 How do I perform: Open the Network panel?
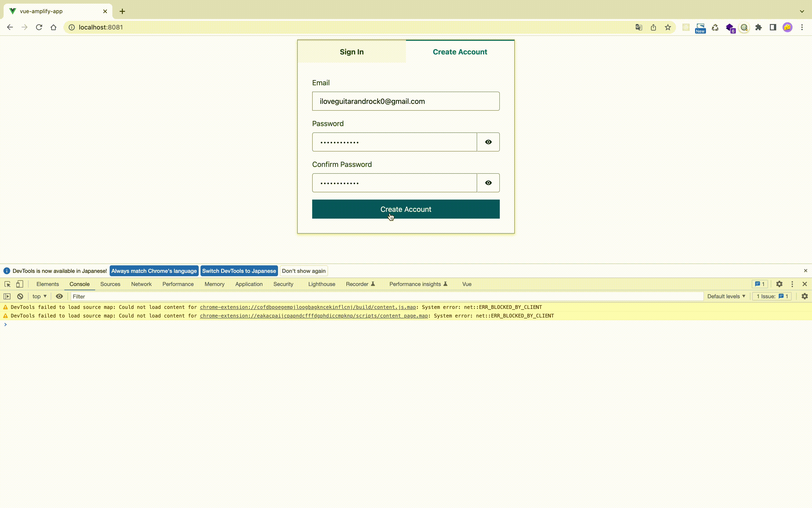click(x=141, y=284)
